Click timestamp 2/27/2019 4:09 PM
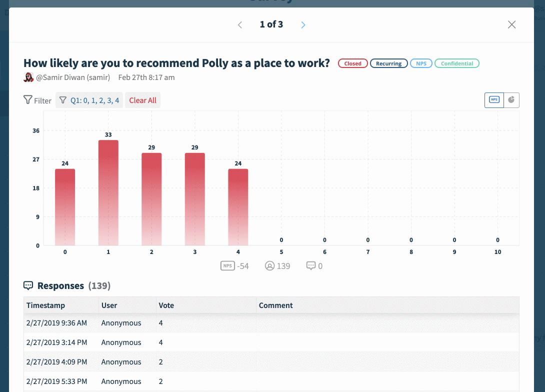The image size is (545, 392). [x=56, y=362]
